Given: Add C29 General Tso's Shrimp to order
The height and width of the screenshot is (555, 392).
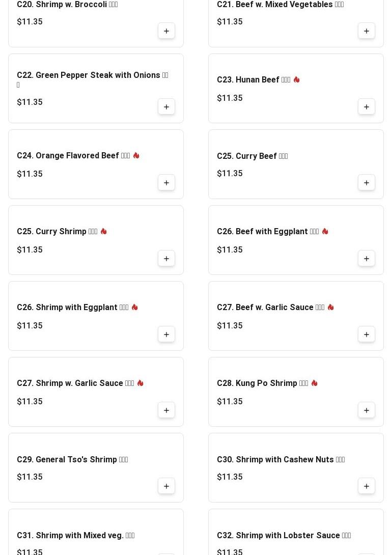Looking at the screenshot, I should [166, 486].
